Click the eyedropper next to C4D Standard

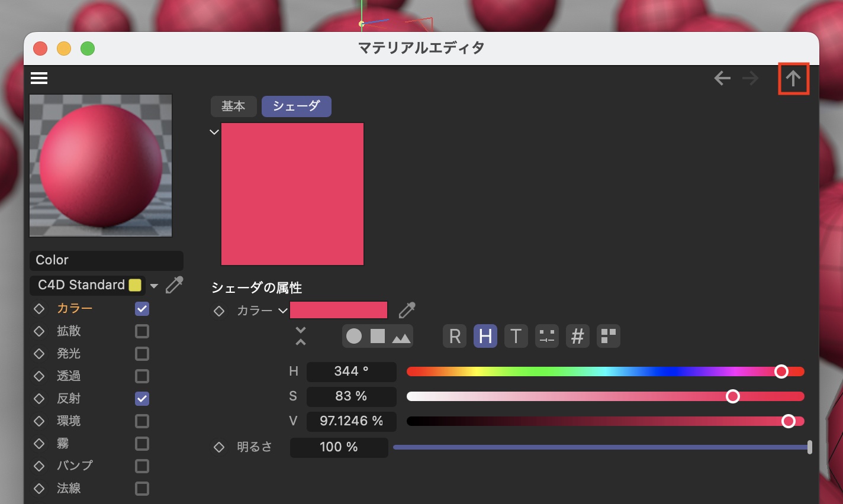[x=174, y=285]
